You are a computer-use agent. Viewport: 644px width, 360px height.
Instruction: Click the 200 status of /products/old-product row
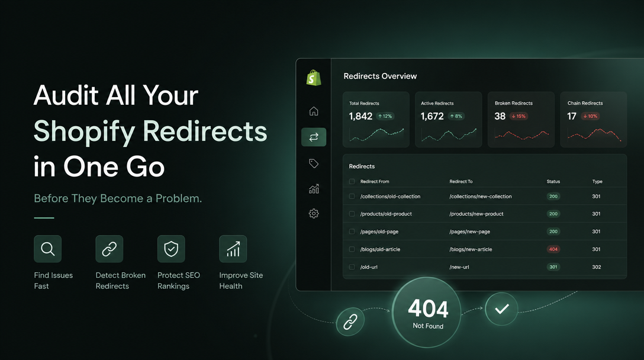tap(553, 214)
